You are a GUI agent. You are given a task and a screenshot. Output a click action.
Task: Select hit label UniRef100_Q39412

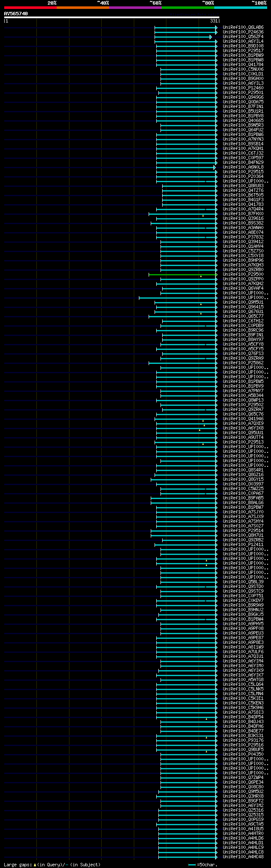coord(243,242)
